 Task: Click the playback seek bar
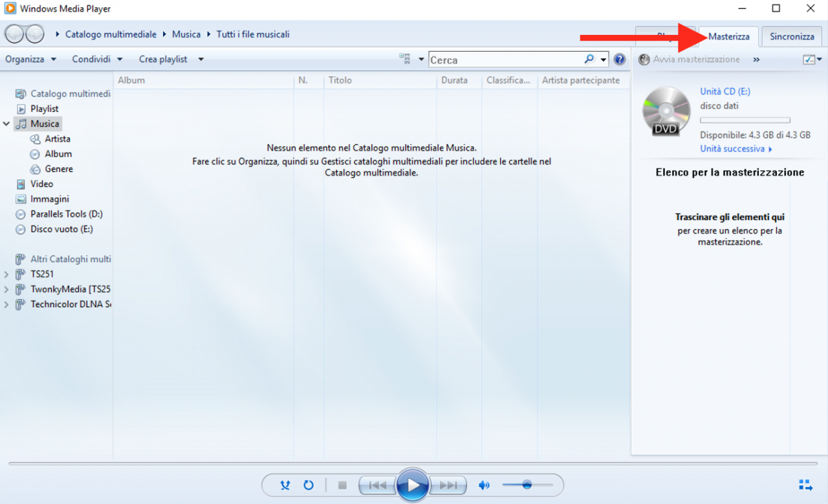point(413,463)
